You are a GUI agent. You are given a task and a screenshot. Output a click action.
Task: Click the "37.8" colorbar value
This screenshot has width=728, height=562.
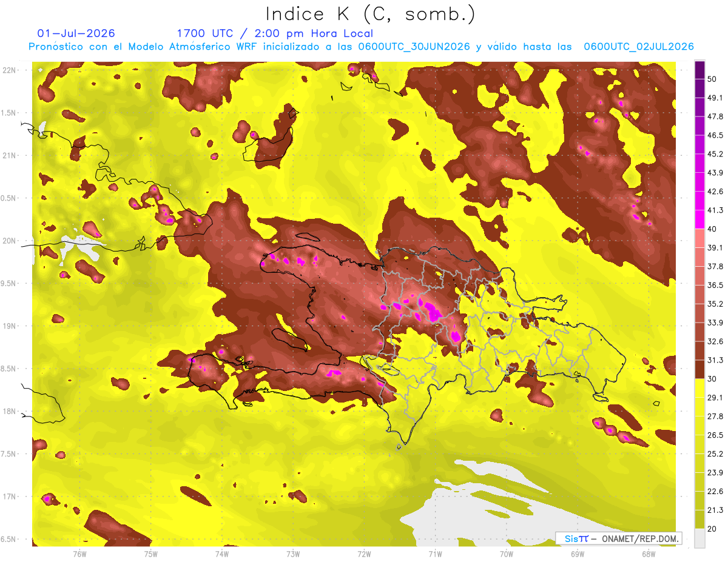[x=715, y=267]
